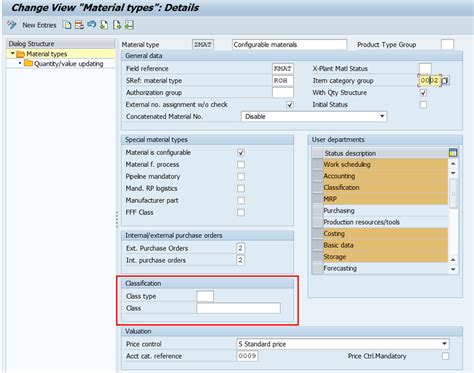
Task: Select the Work scheduling row
Action: coord(385,164)
